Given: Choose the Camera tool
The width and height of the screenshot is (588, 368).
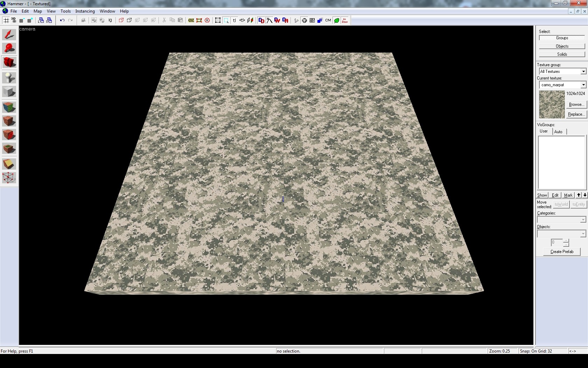Looking at the screenshot, I should coord(9,62).
